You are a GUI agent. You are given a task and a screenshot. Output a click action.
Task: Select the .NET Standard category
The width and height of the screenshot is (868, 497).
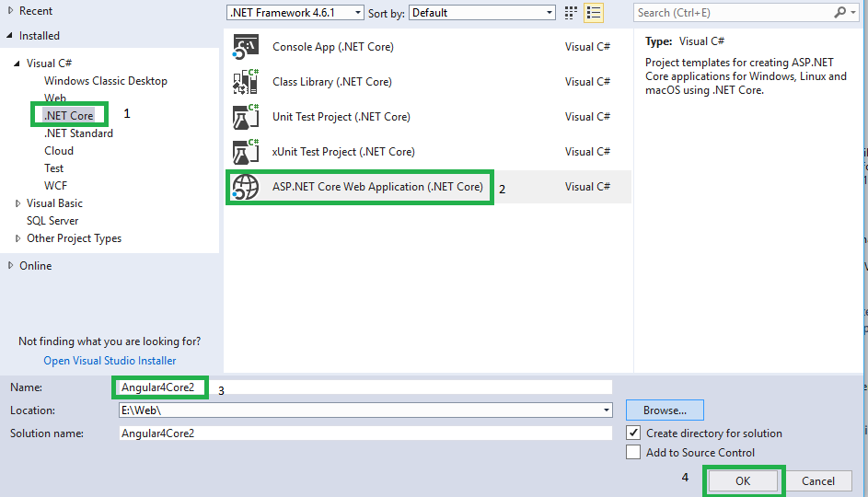pyautogui.click(x=78, y=133)
